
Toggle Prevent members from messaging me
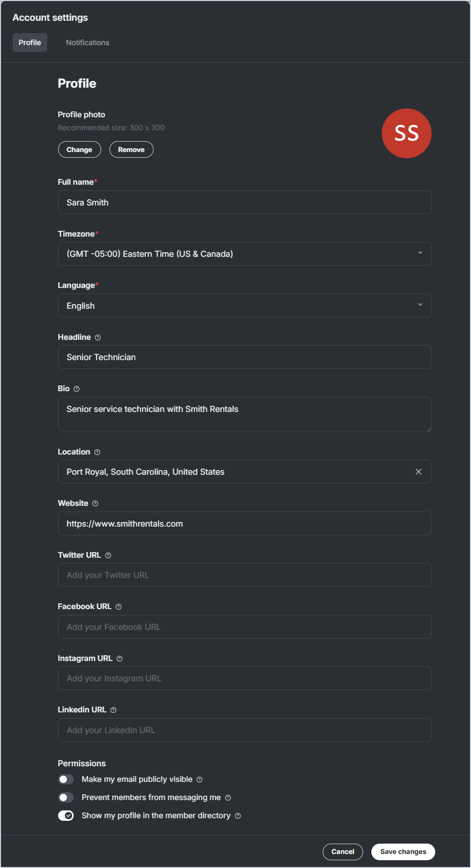66,797
